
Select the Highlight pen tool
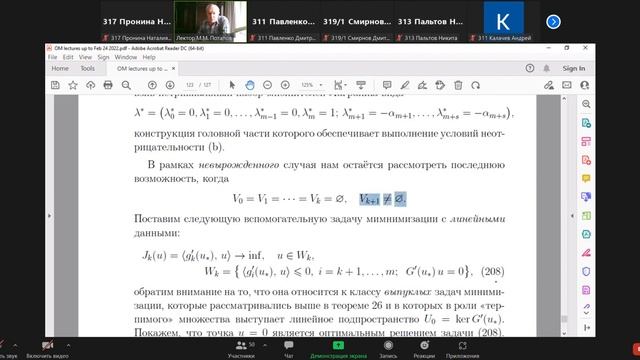[x=404, y=85]
